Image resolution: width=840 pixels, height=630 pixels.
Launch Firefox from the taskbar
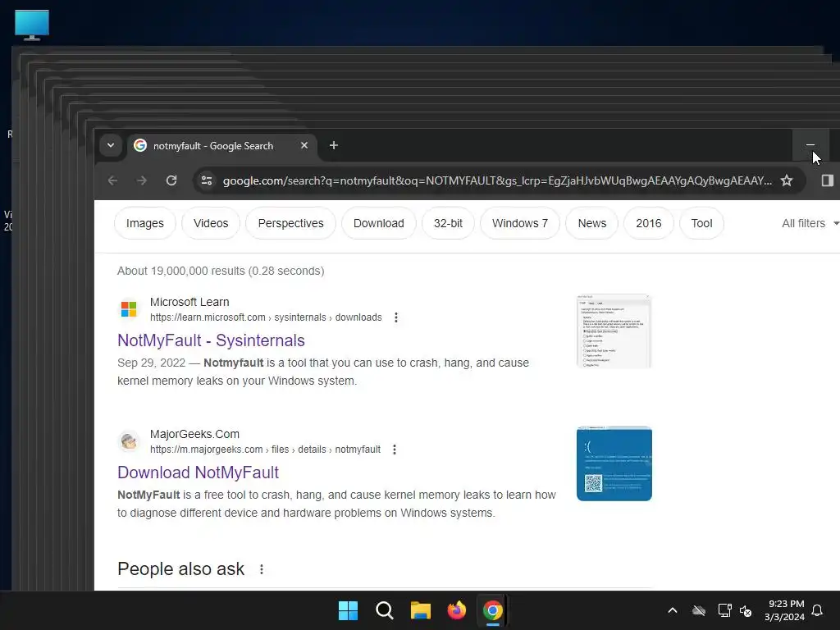click(x=456, y=610)
